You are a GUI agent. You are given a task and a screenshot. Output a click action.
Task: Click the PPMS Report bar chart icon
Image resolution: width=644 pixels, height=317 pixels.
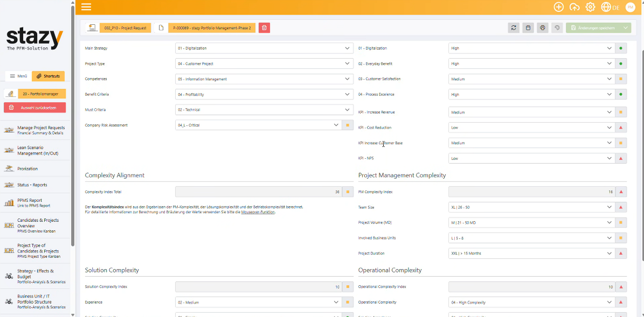pyautogui.click(x=9, y=202)
